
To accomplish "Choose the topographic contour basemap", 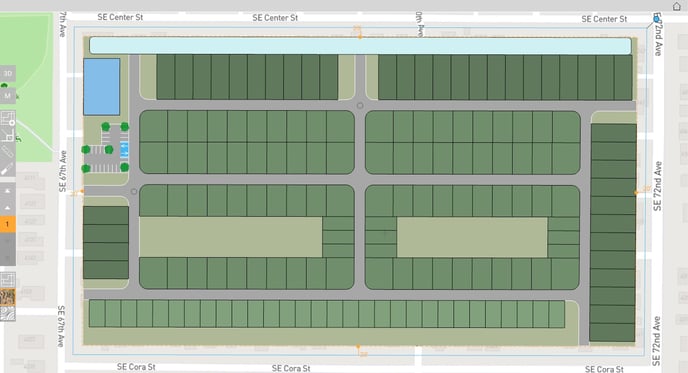I will pyautogui.click(x=7, y=313).
